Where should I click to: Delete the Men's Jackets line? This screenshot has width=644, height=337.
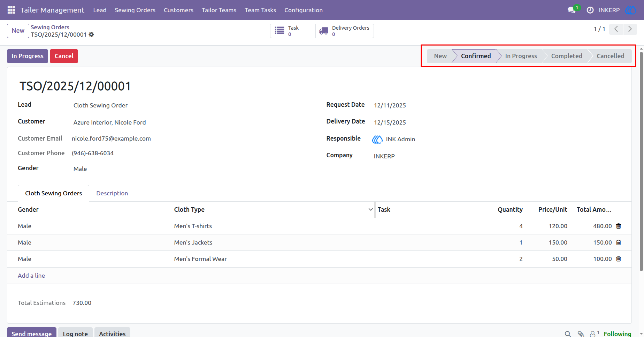pos(619,242)
